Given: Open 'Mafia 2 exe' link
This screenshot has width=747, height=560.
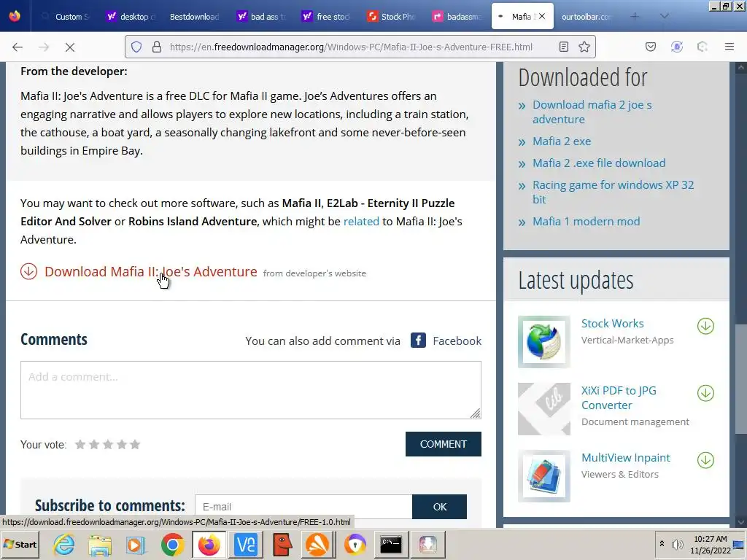Looking at the screenshot, I should [562, 141].
